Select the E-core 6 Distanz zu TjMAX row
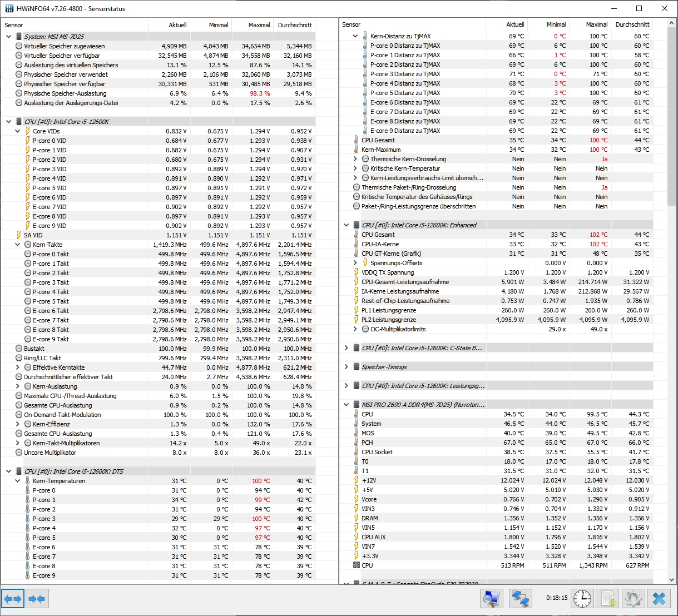Viewport: 678px width, 616px height. tap(496, 102)
